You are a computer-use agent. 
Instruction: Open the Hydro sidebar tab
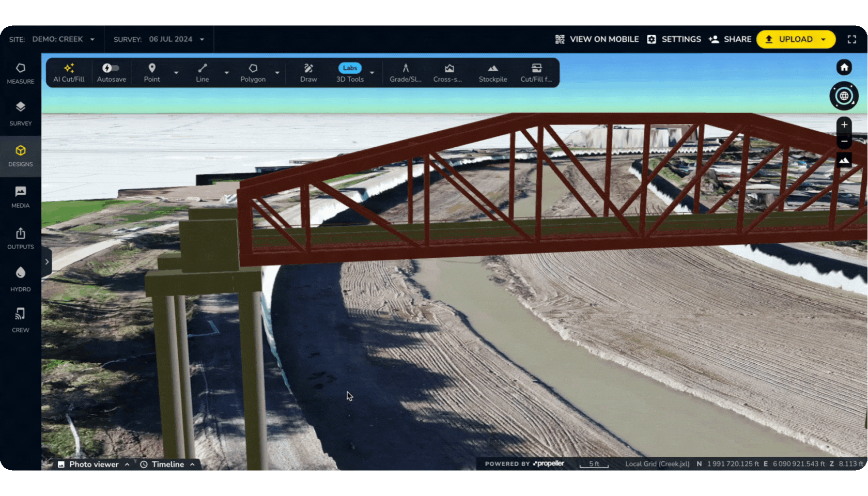click(x=21, y=279)
